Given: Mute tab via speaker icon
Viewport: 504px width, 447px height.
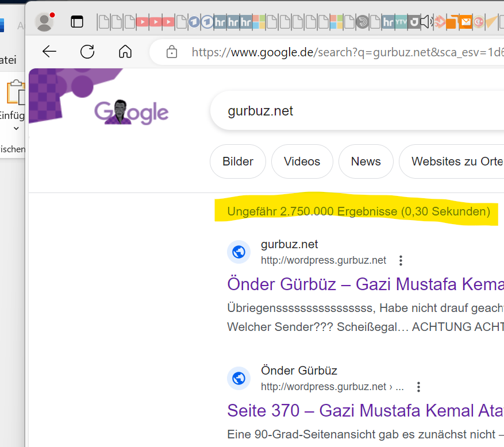Looking at the screenshot, I should (x=427, y=22).
